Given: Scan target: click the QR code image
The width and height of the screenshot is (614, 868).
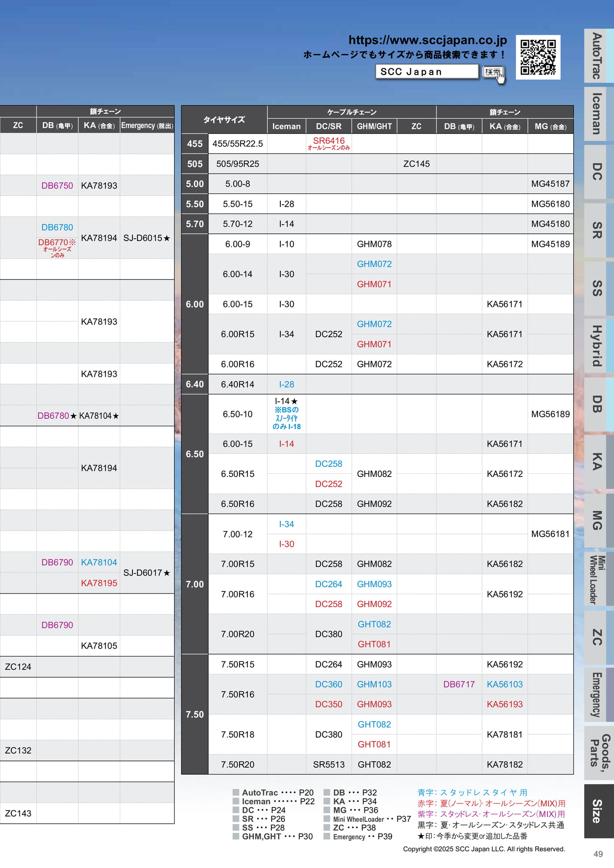Looking at the screenshot, I should tap(538, 57).
